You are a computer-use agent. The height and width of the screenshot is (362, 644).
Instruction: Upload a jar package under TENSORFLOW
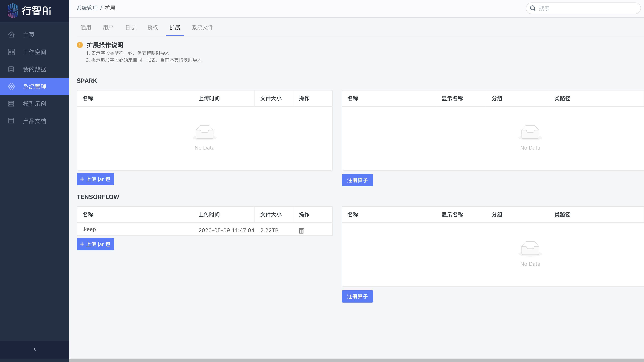pyautogui.click(x=95, y=244)
